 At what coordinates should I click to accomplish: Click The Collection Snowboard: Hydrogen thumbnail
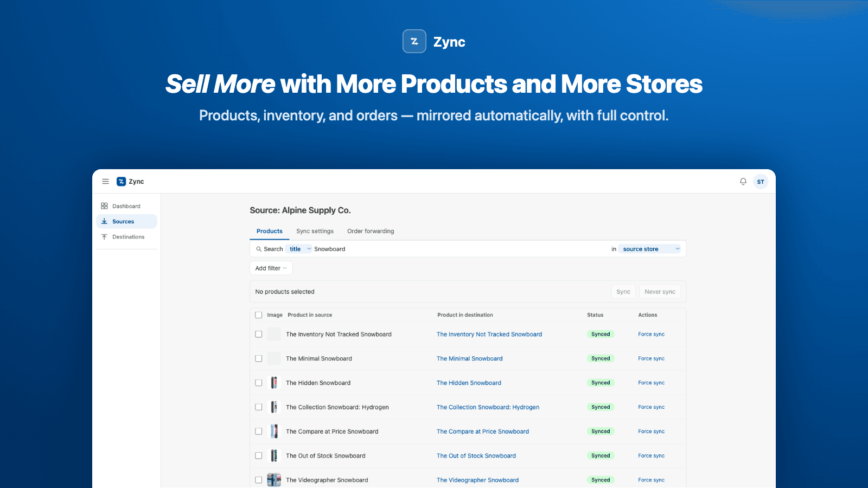pos(274,407)
